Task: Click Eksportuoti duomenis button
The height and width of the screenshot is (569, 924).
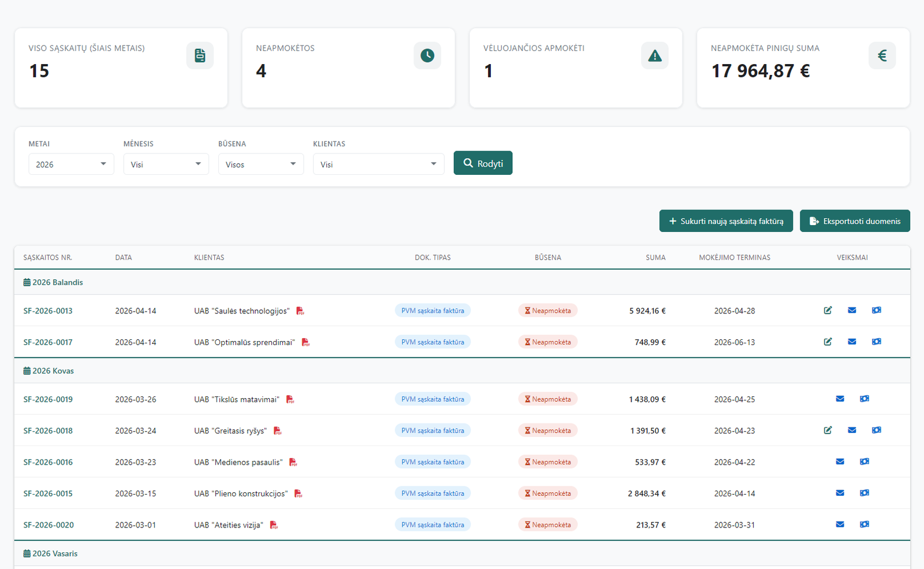Action: tap(855, 221)
